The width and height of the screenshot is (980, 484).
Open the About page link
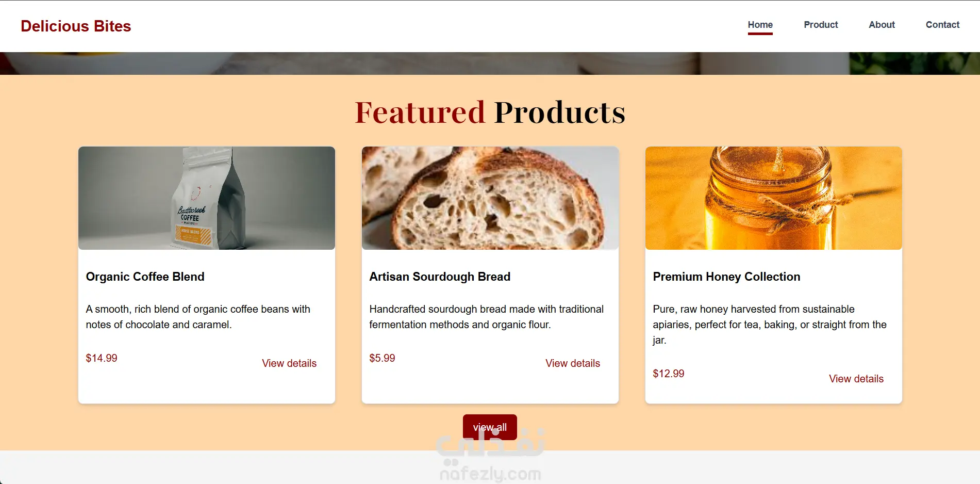(882, 25)
